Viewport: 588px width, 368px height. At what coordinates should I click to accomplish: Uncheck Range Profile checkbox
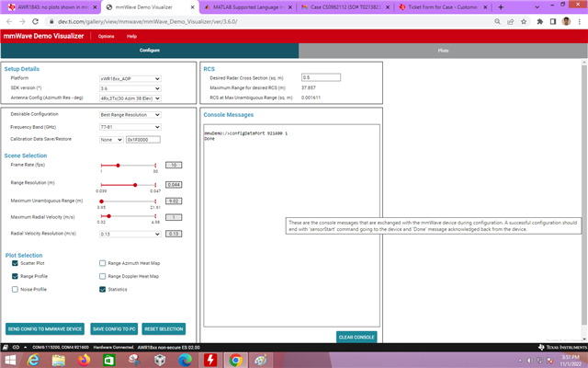tap(15, 276)
